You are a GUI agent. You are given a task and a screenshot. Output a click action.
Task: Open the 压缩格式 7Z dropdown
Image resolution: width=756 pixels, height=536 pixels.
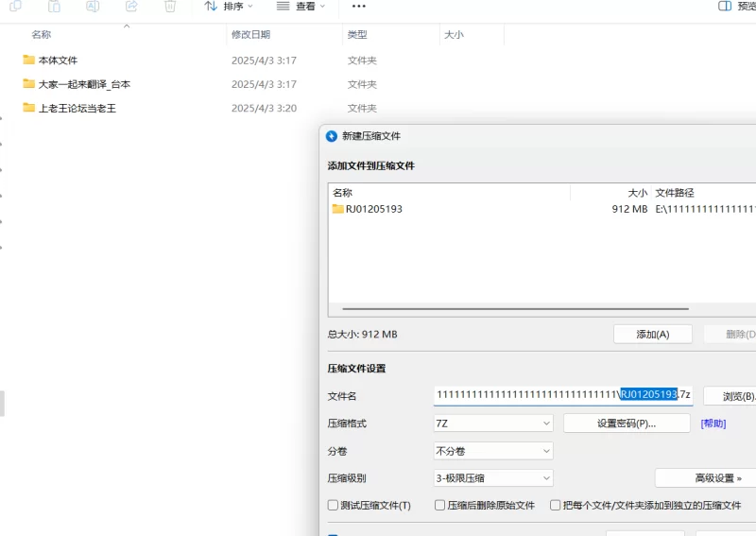tap(492, 424)
